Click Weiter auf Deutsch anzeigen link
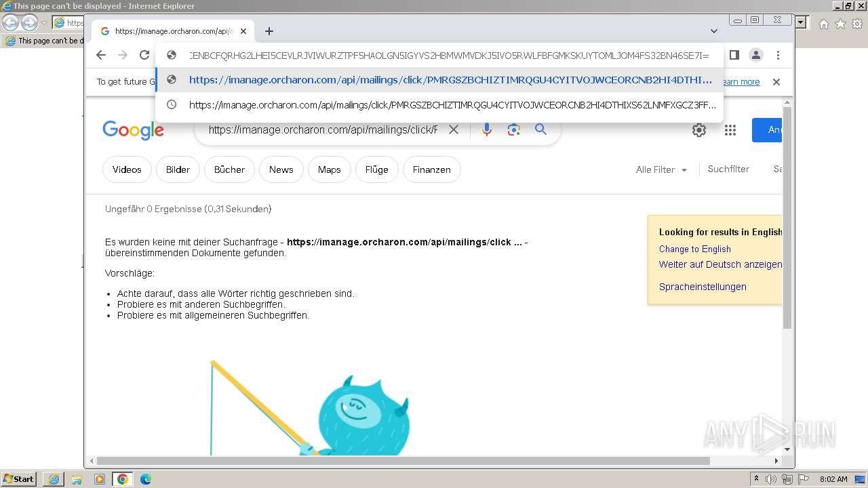 720,264
